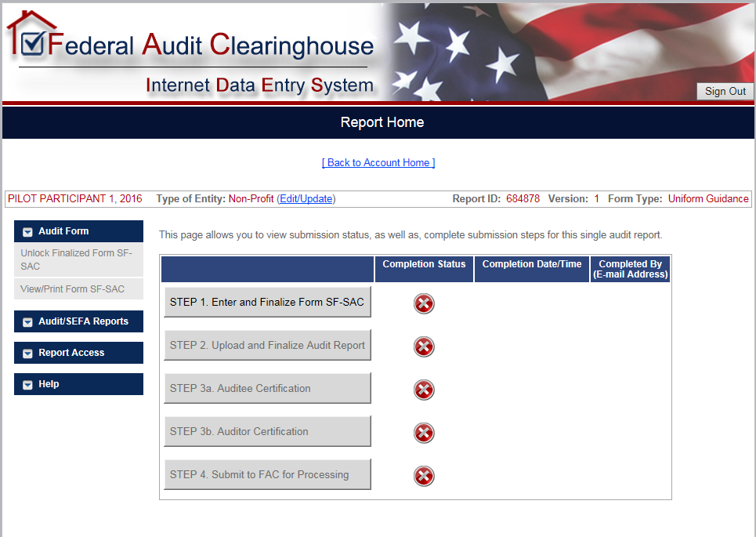Expand the Help section arrow icon
This screenshot has height=537, width=756.
[x=27, y=385]
